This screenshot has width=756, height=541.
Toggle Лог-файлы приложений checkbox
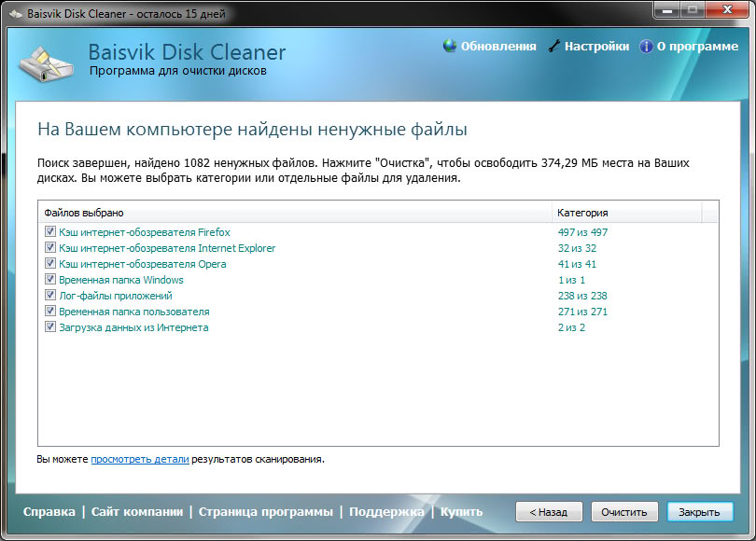[50, 296]
